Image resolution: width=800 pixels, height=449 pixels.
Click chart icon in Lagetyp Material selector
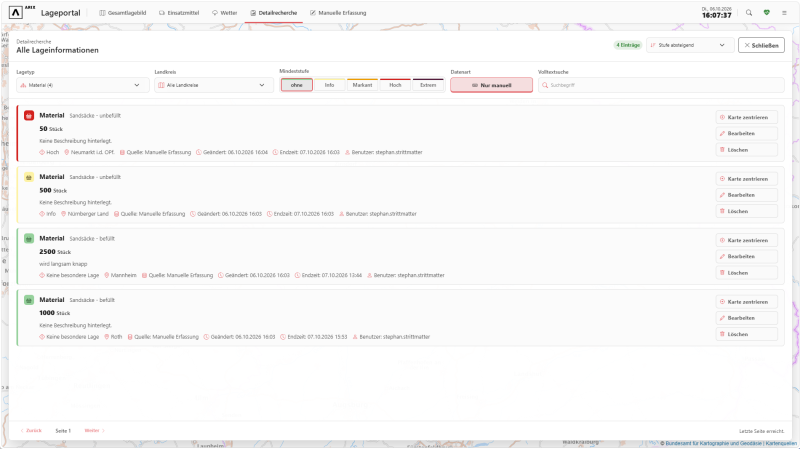(x=23, y=85)
